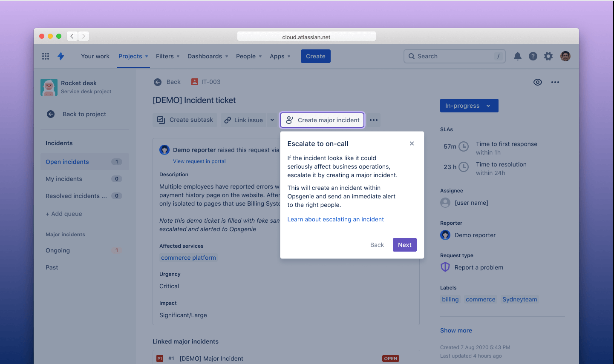The height and width of the screenshot is (364, 614).
Task: Open the help question mark icon
Action: click(533, 56)
